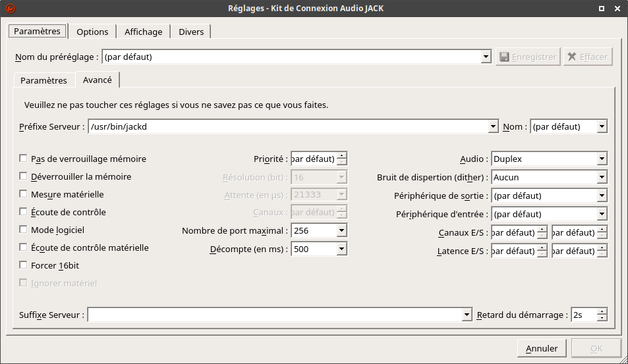Toggle Mesure matérielle checkbox
Viewport: 628px width, 364px height.
tap(23, 194)
